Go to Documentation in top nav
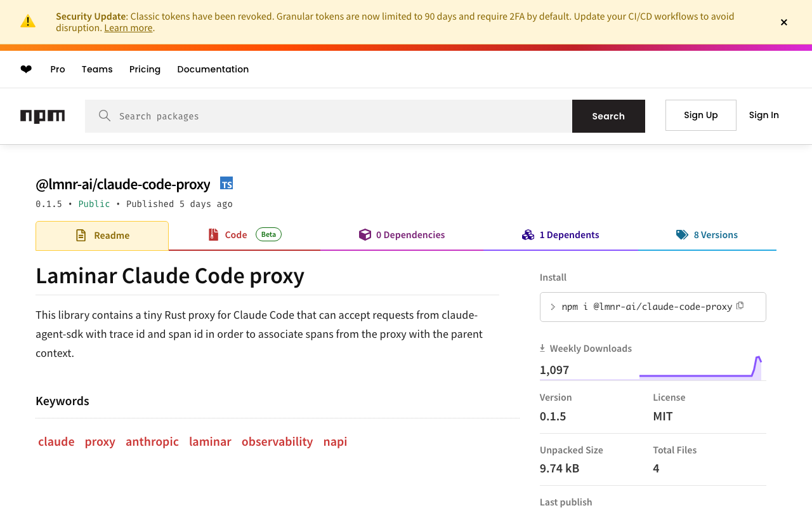Image resolution: width=812 pixels, height=508 pixels. coord(213,69)
